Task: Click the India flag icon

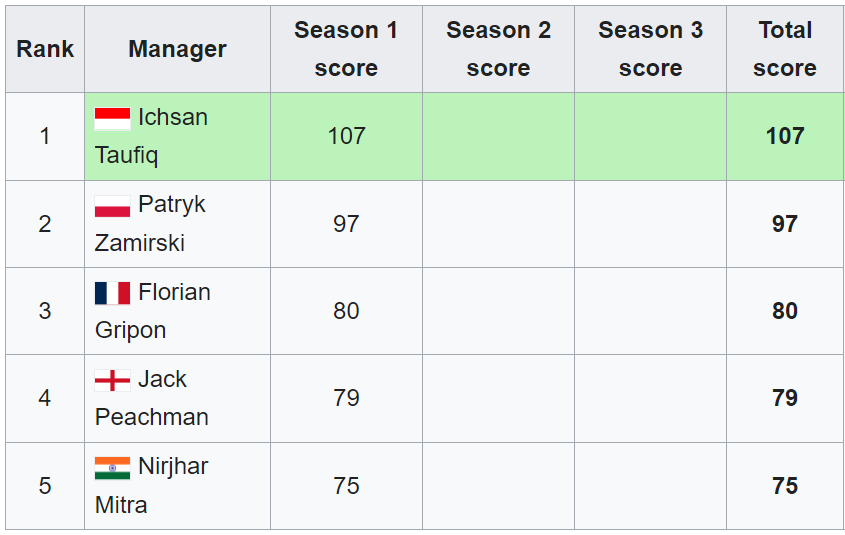Action: click(x=112, y=468)
